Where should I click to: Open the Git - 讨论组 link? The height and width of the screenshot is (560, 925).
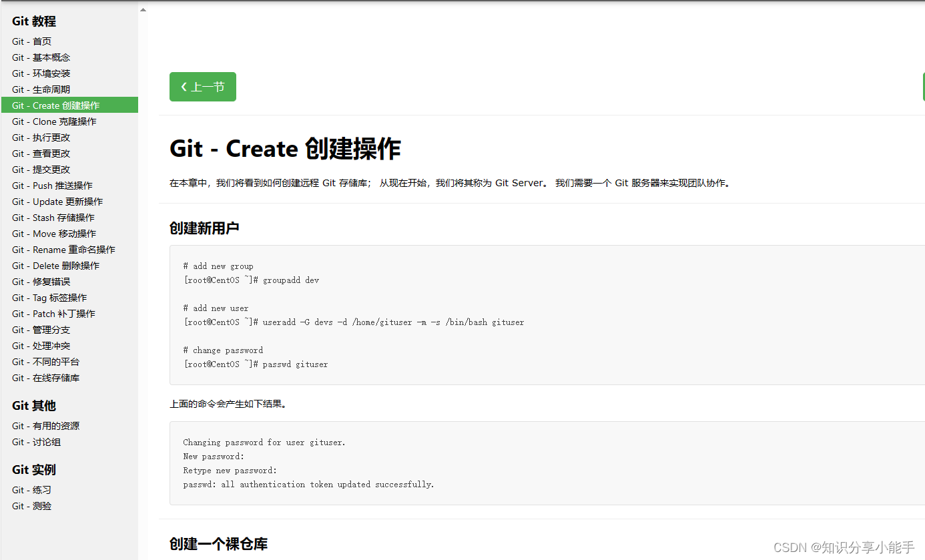[36, 442]
